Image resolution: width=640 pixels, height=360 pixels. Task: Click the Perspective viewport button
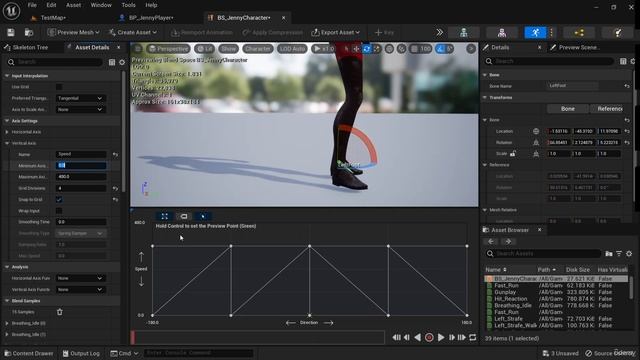pos(169,49)
